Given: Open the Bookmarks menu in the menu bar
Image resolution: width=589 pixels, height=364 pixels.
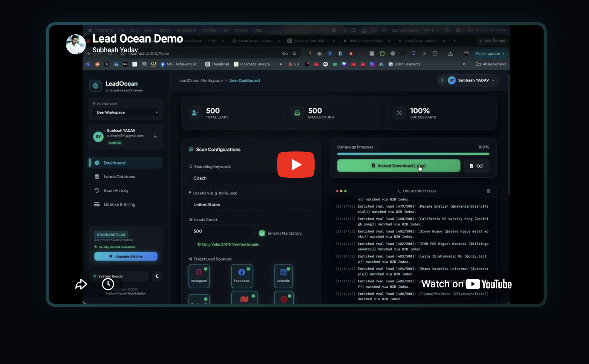Looking at the screenshot, I should pyautogui.click(x=187, y=30).
